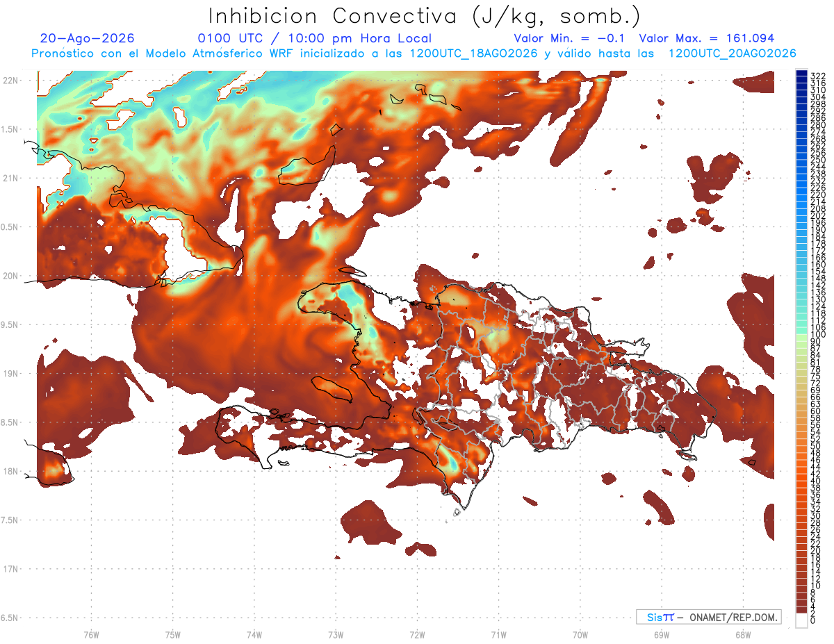Click the '8.5N' latitude label
Viewport: 834px width, 644px height.
[10, 422]
